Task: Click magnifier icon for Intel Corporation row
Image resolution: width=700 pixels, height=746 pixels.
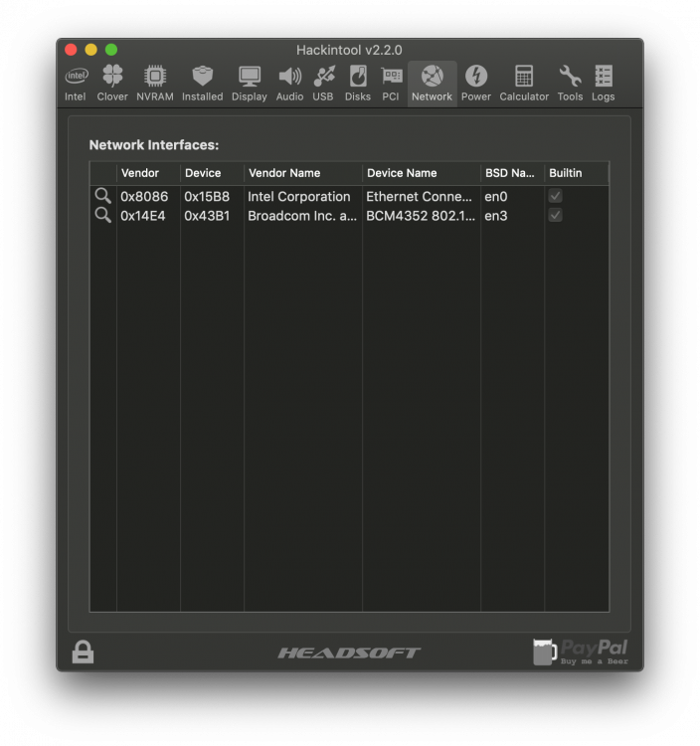Action: [102, 196]
